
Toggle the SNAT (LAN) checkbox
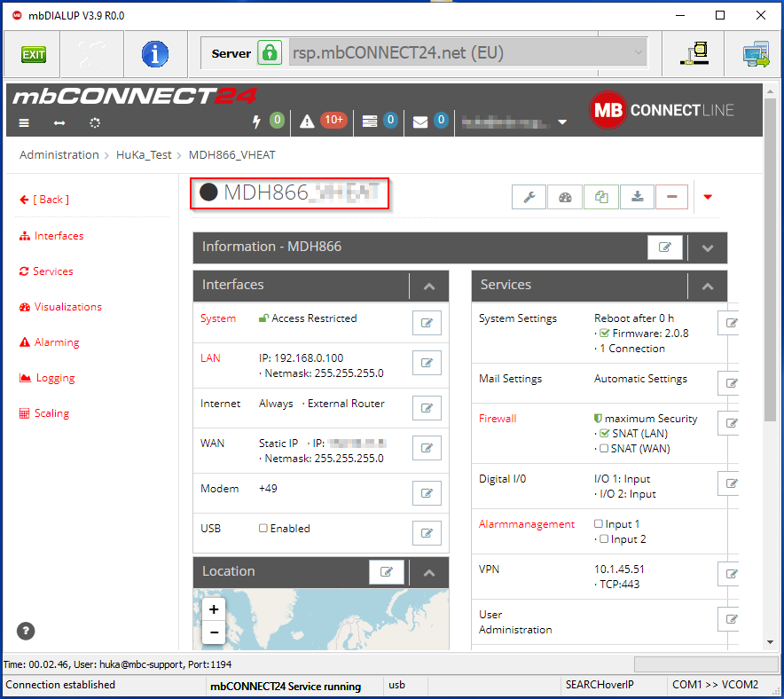coord(605,434)
